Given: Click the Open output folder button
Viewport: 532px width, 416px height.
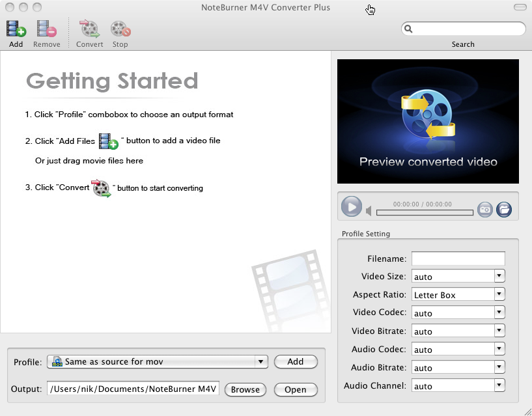Looking at the screenshot, I should 296,389.
